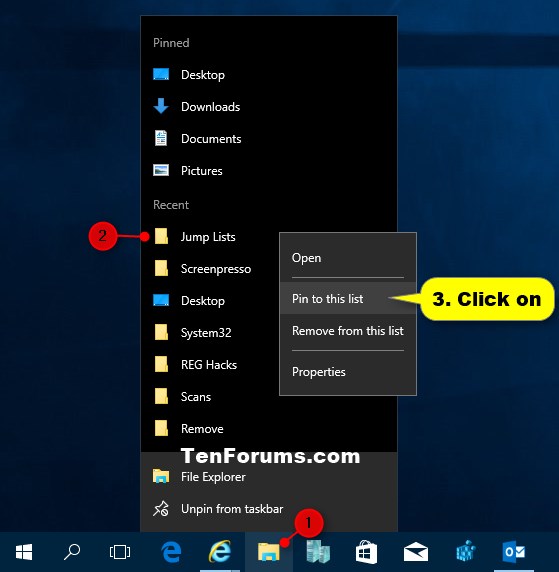This screenshot has height=572, width=559.
Task: Open the Pictures pinned entry text
Action: pos(202,171)
